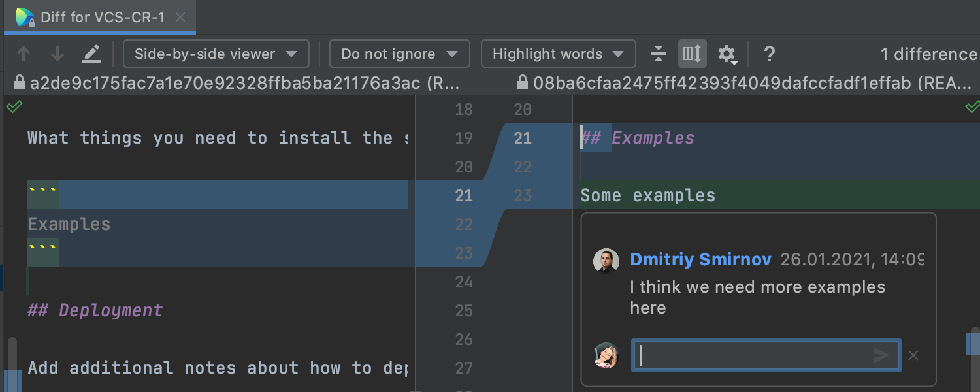Open the diff viewer settings gear

pyautogui.click(x=727, y=54)
